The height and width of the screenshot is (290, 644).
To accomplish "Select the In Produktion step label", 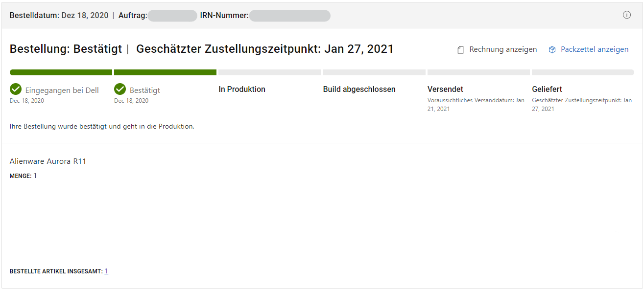I will click(x=242, y=89).
